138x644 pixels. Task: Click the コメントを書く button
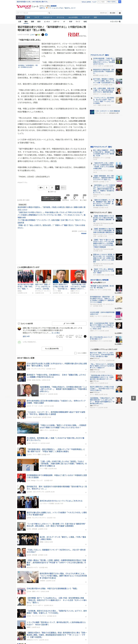click(x=69, y=324)
